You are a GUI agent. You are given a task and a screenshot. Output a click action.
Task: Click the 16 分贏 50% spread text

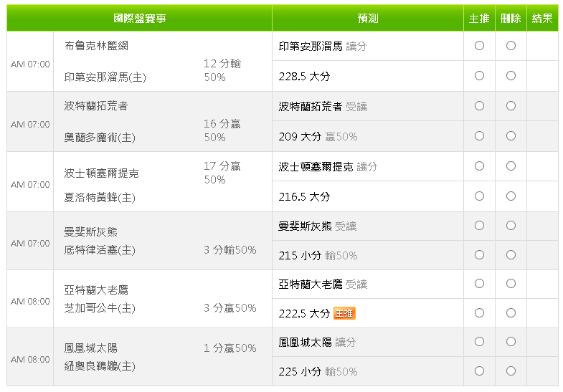(222, 130)
